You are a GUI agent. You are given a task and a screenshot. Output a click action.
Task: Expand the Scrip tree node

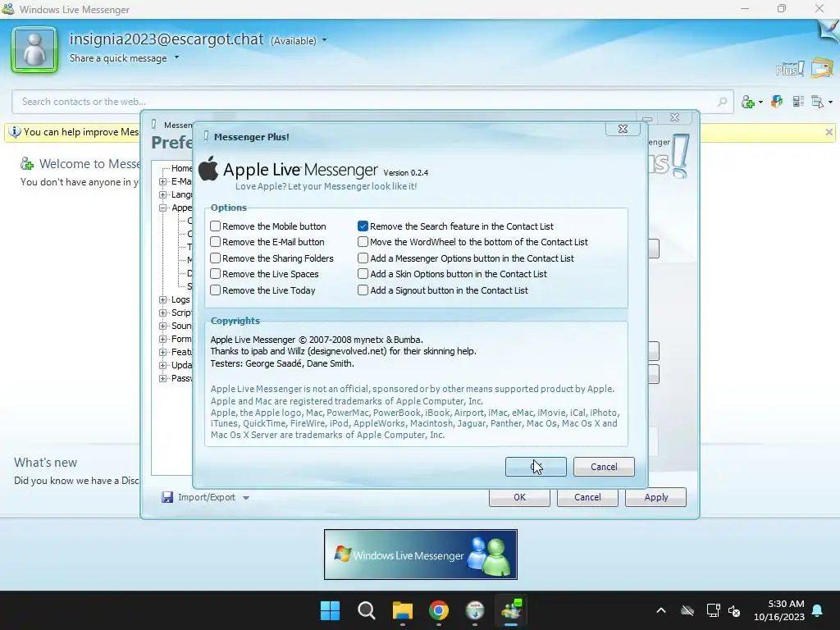(x=163, y=313)
